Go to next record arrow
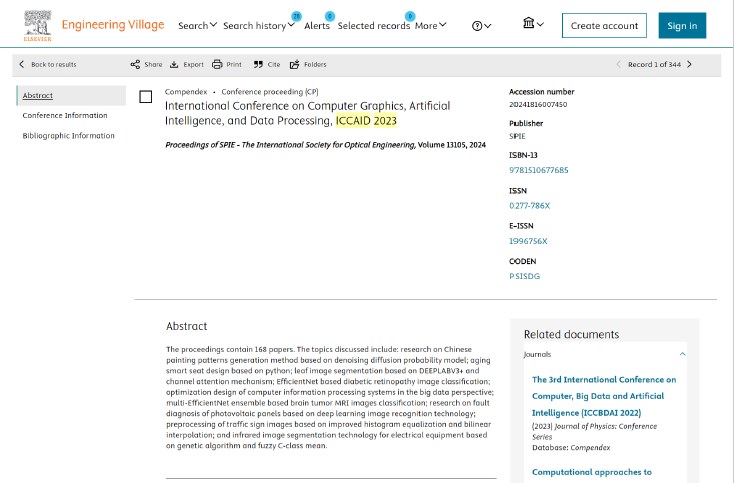Viewport: 734px width, 483px height. pyautogui.click(x=689, y=65)
